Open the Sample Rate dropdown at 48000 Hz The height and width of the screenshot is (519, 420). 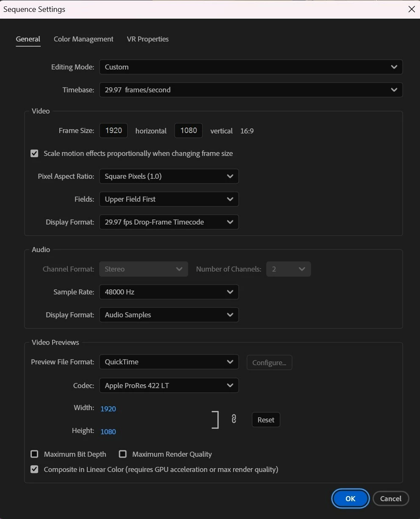point(169,292)
